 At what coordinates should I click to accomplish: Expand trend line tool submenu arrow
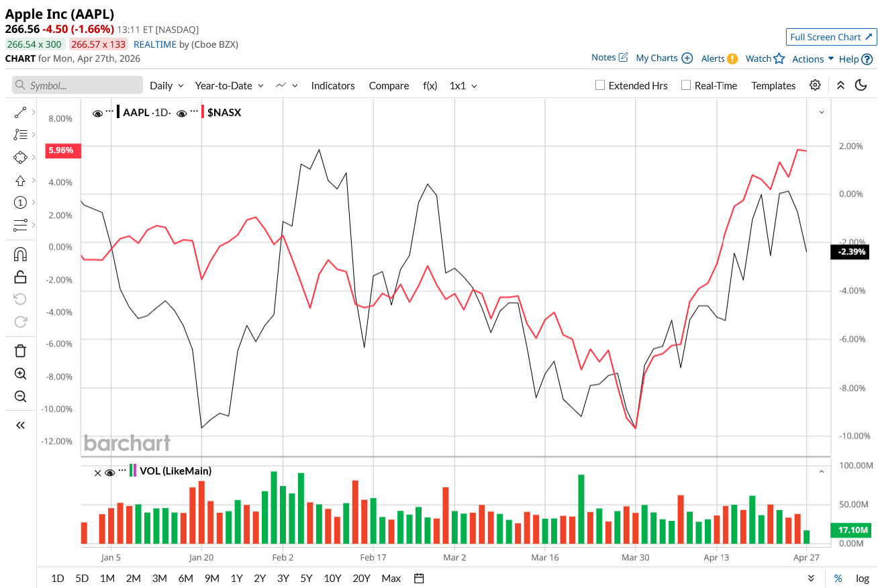34,113
